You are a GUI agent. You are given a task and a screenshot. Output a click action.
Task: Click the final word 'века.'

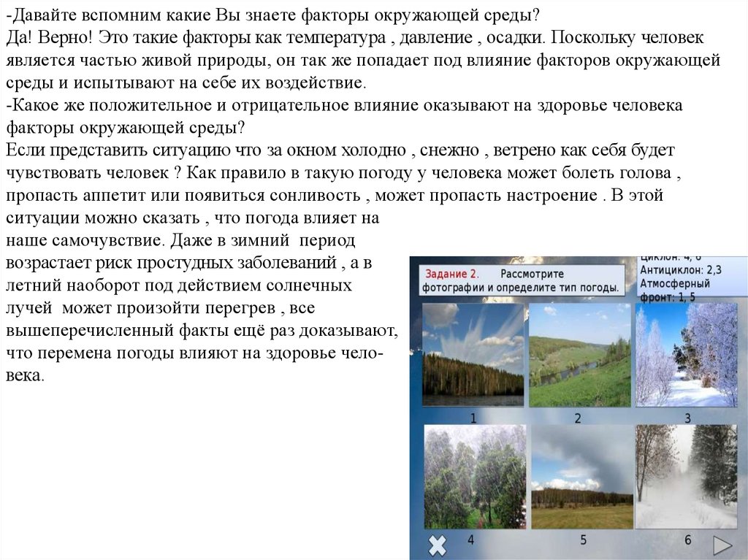coord(25,375)
